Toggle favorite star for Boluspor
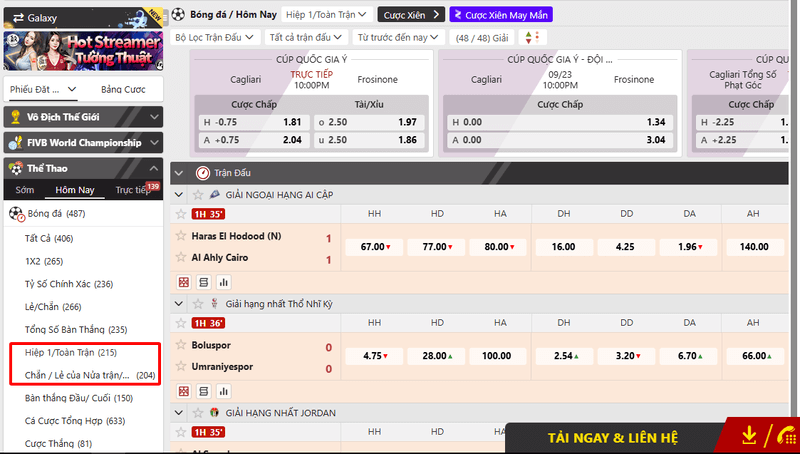 point(181,347)
